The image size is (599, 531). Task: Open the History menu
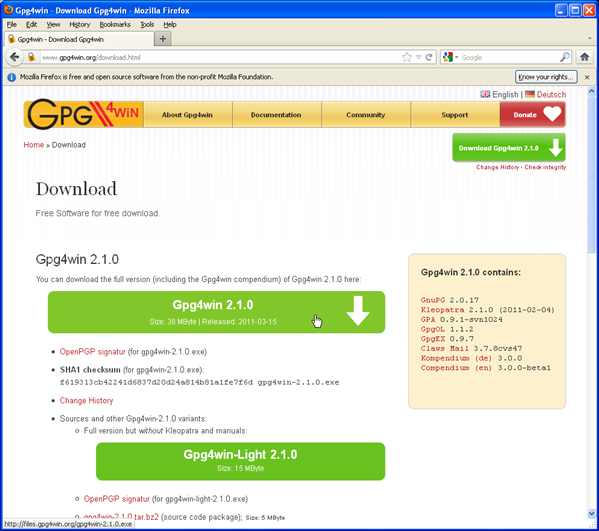(x=79, y=24)
